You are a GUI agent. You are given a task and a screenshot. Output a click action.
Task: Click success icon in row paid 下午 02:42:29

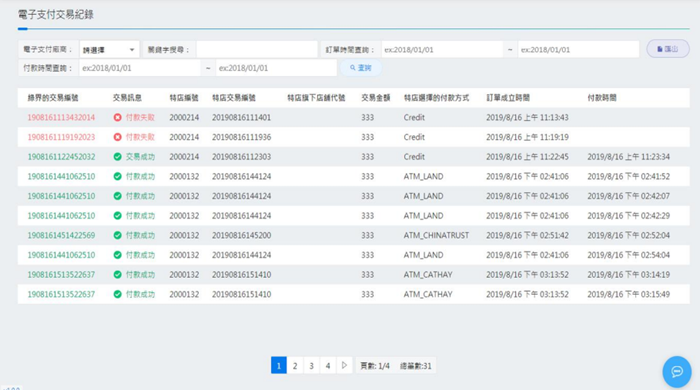coord(117,216)
